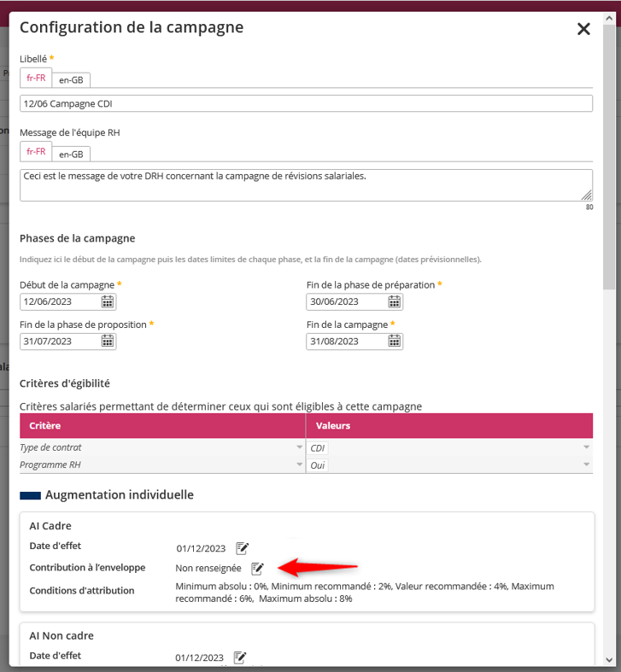Open calendar for Fin de la phase de proposition
621x672 pixels.
point(108,342)
